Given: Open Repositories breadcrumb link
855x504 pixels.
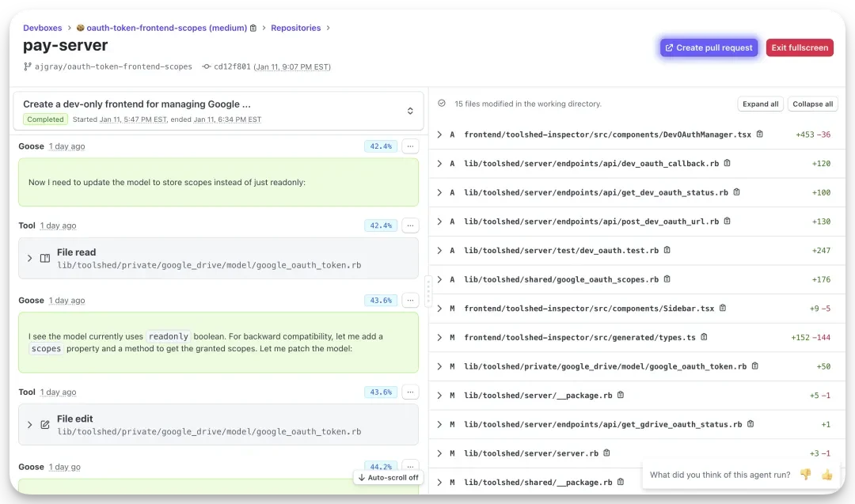Looking at the screenshot, I should coord(295,28).
